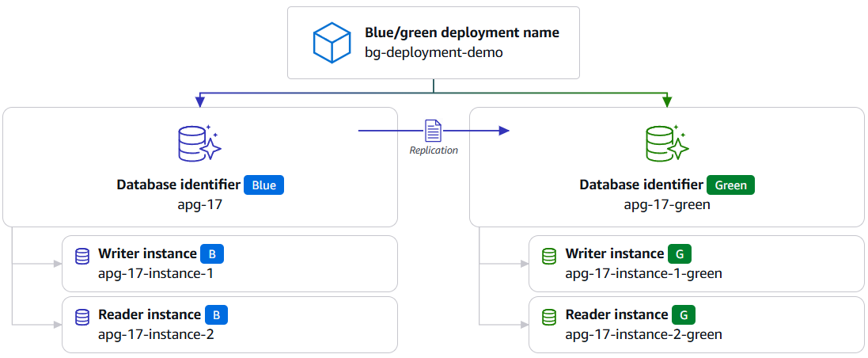The width and height of the screenshot is (868, 358).
Task: Click the blue Writer instance database icon
Action: 81,257
